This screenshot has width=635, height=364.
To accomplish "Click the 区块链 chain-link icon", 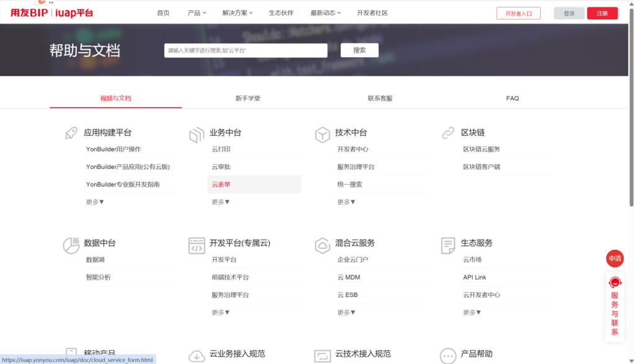I will pyautogui.click(x=448, y=133).
